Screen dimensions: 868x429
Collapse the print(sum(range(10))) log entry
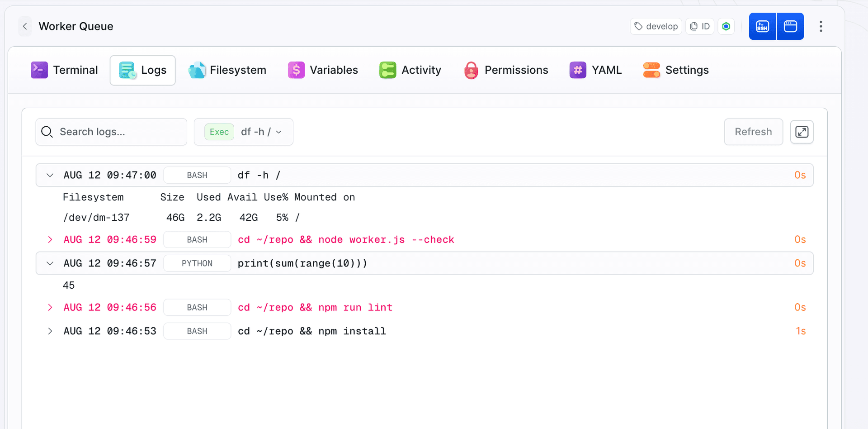[50, 263]
